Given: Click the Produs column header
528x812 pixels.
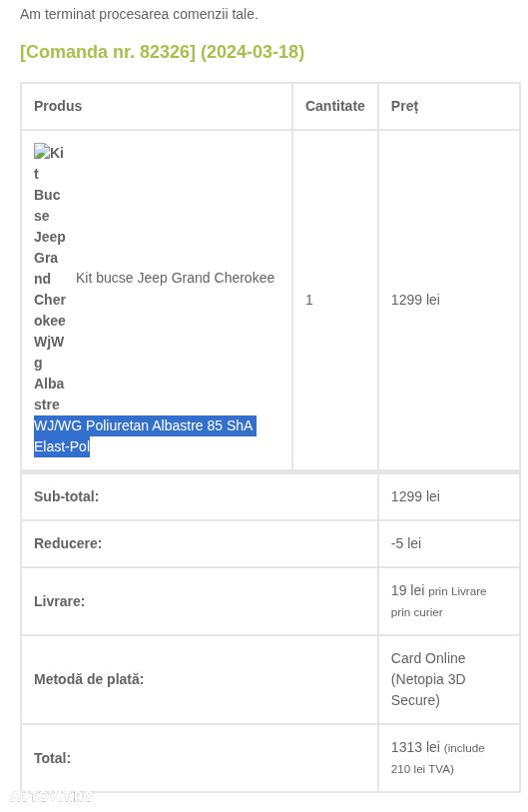Looking at the screenshot, I should coord(58,106).
